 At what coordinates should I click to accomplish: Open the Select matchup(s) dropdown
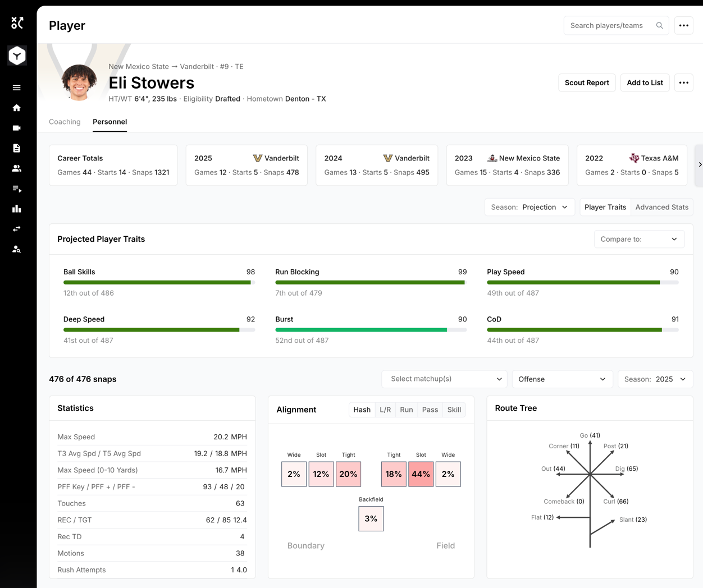445,379
